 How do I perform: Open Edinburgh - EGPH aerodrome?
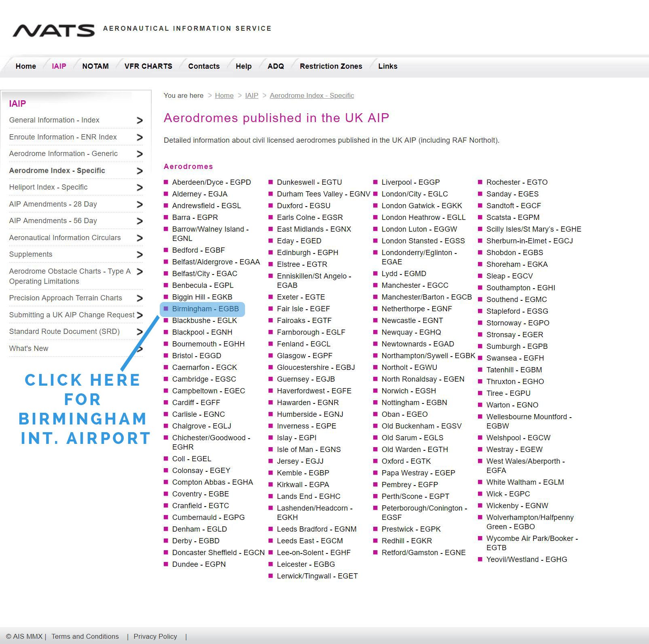tap(308, 253)
